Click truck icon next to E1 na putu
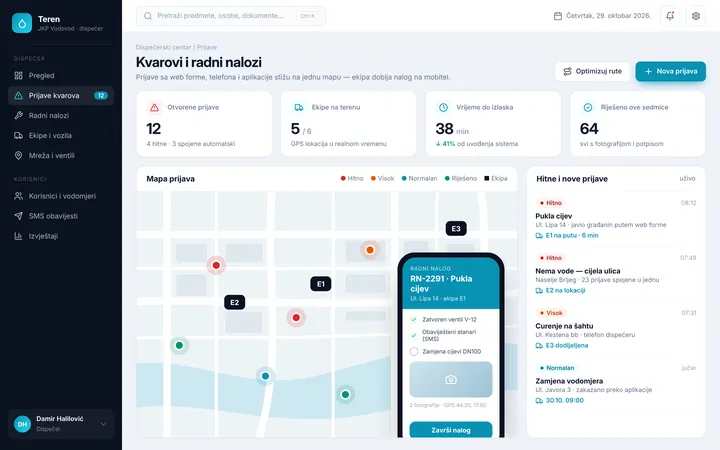This screenshot has width=720, height=450. point(539,236)
